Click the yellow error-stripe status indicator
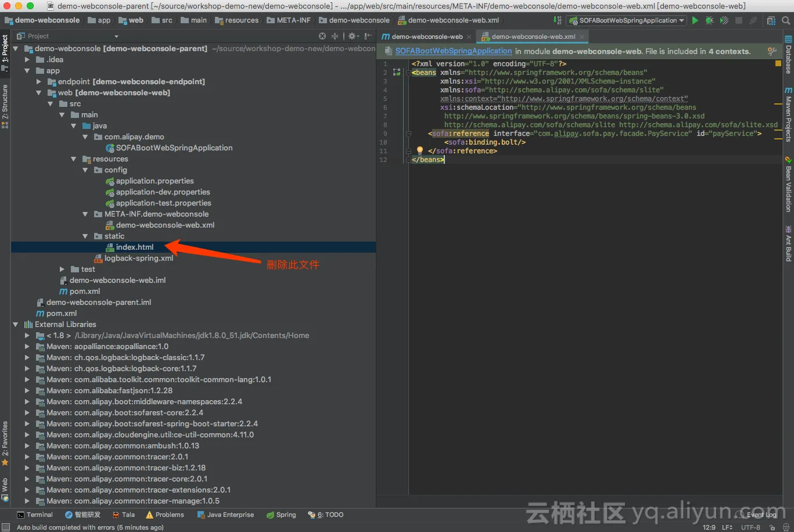This screenshot has height=532, width=794. (x=778, y=63)
